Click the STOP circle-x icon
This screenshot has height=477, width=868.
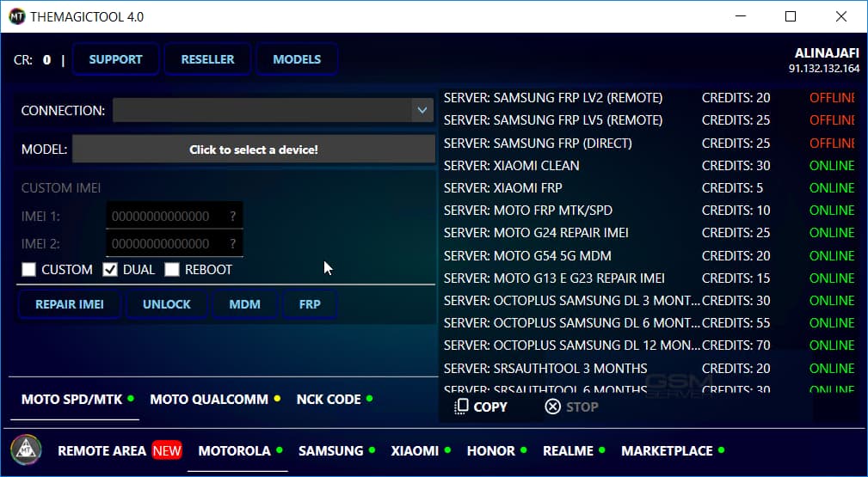click(x=552, y=407)
